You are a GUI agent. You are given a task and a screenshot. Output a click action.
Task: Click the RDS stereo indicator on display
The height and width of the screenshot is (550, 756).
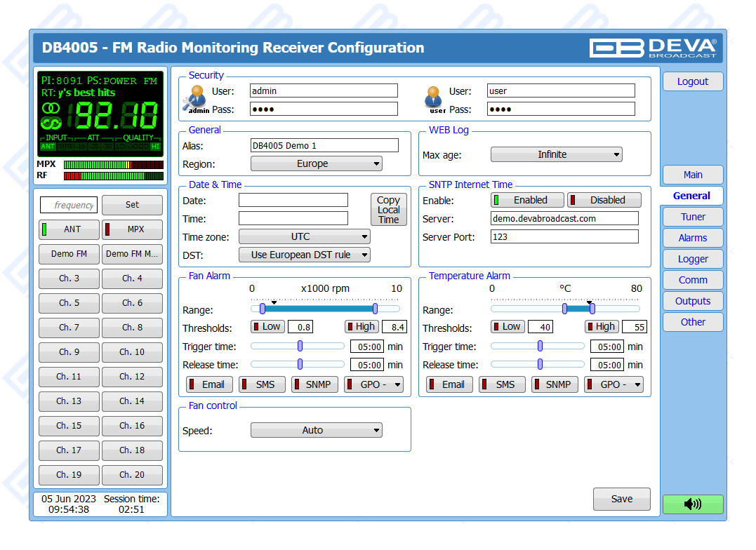click(51, 108)
